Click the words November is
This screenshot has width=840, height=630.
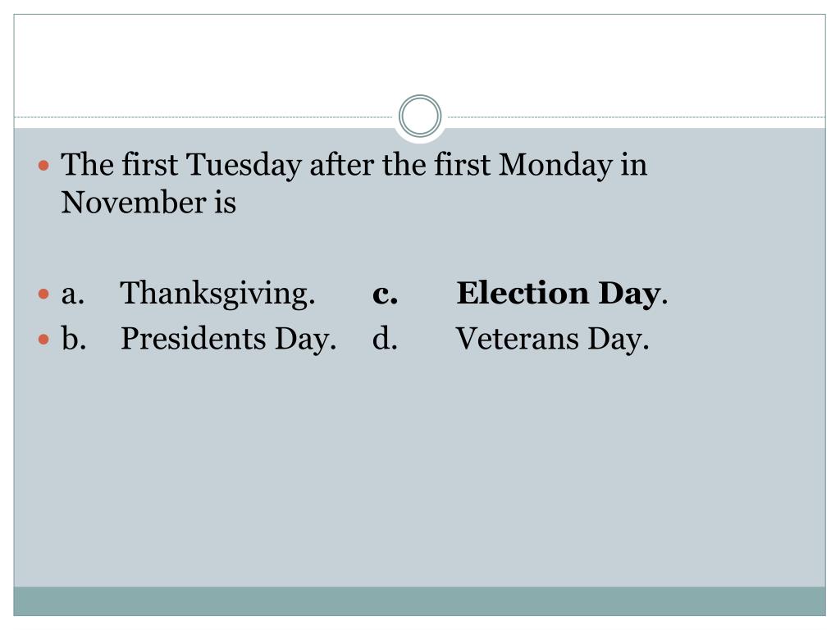148,203
